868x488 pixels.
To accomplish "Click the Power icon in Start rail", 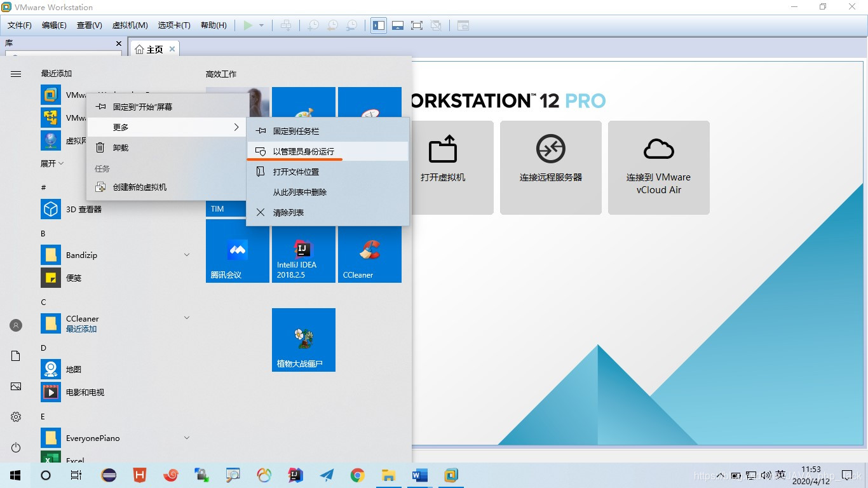I will 16,447.
